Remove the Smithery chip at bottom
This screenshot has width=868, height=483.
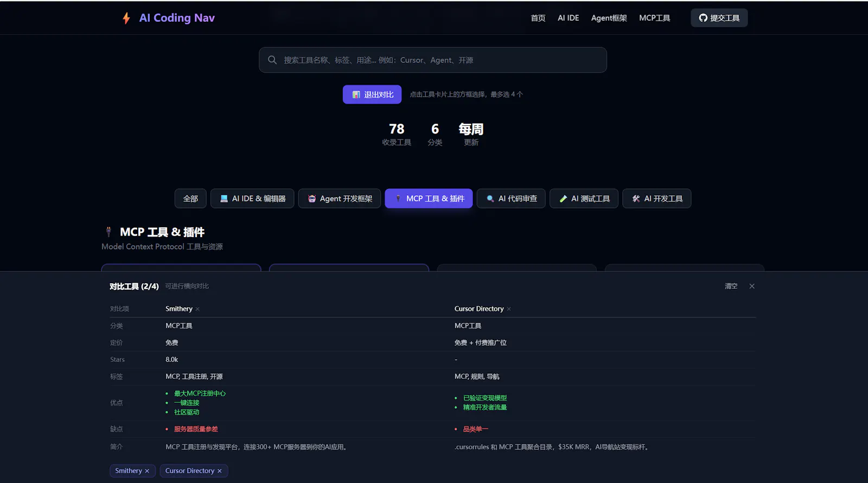(x=147, y=471)
